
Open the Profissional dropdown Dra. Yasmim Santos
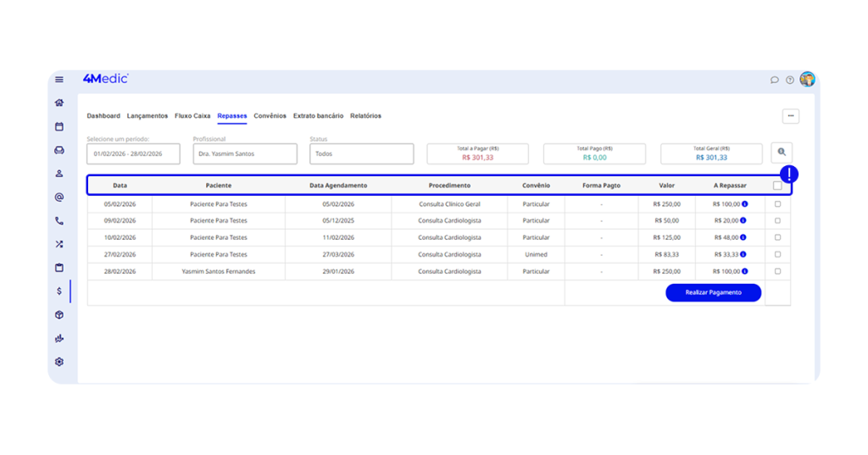245,153
